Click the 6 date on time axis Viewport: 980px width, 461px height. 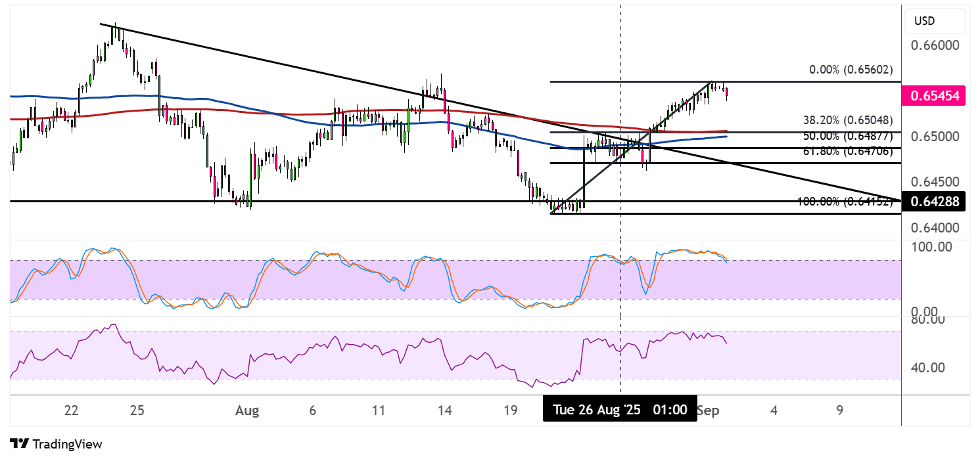point(312,410)
